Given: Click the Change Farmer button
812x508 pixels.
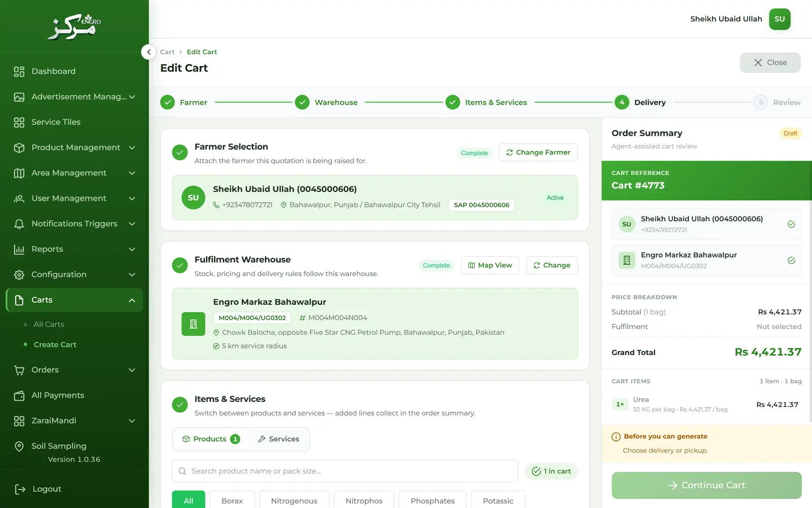Looking at the screenshot, I should [538, 152].
